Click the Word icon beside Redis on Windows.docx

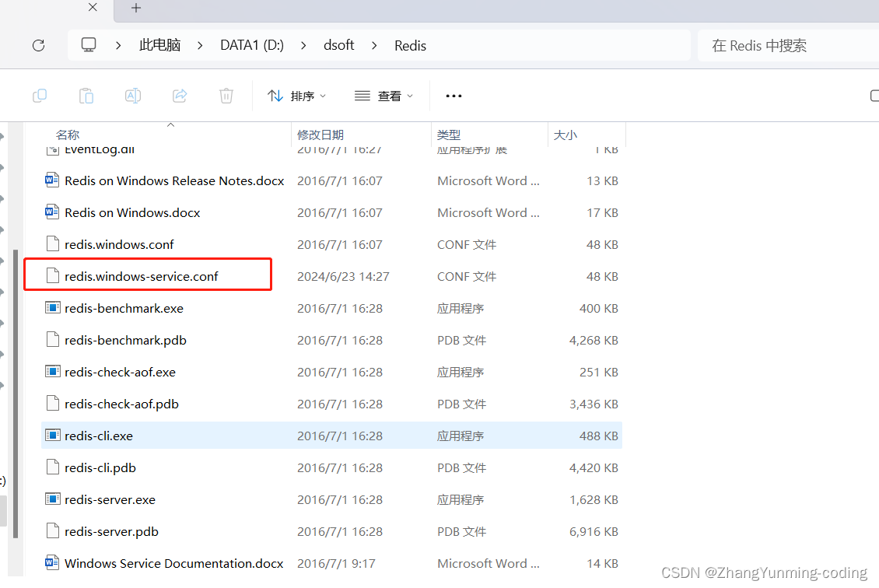pyautogui.click(x=51, y=212)
